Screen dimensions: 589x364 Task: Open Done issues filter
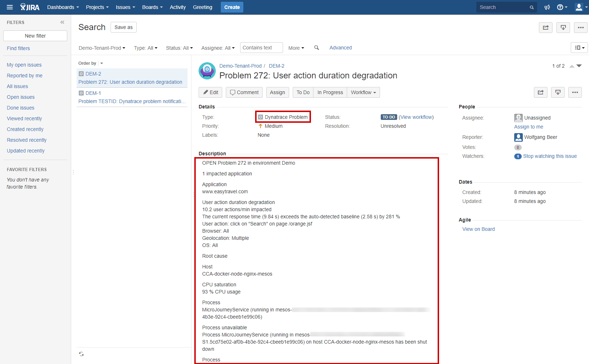point(21,108)
